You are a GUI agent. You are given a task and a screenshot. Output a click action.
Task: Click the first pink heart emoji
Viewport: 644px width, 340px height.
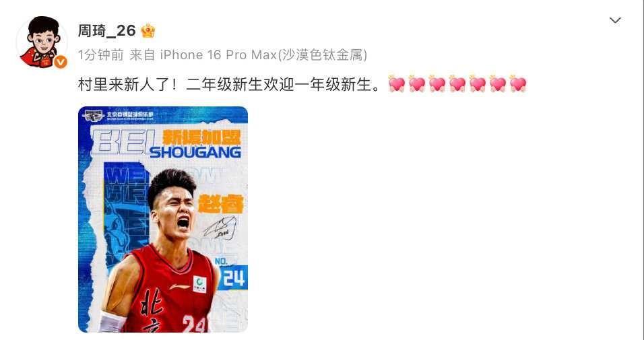(396, 84)
